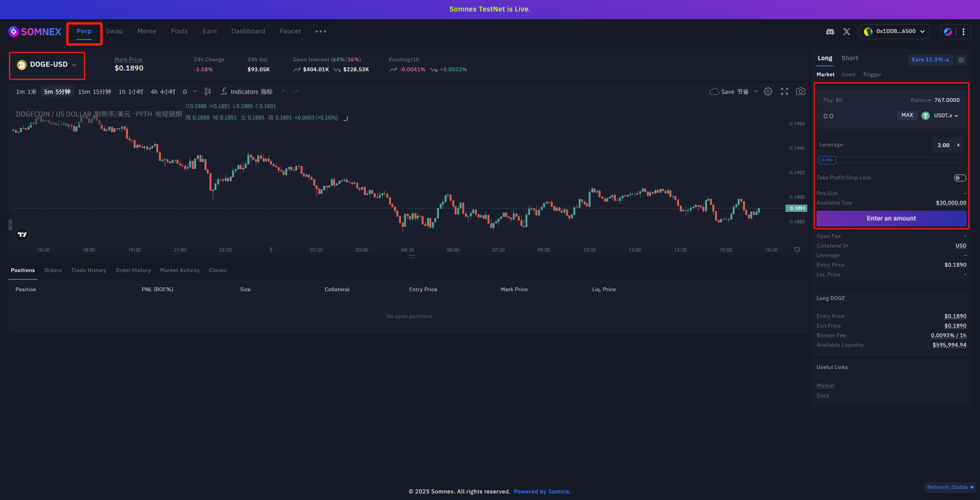
Task: Switch to Market Activity tab
Action: point(180,270)
